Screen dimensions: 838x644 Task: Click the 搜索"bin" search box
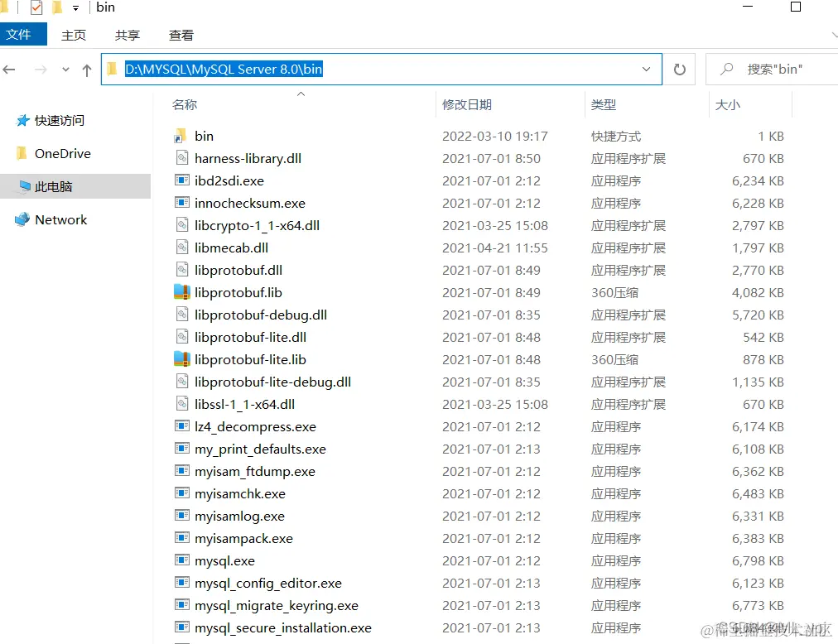(773, 70)
